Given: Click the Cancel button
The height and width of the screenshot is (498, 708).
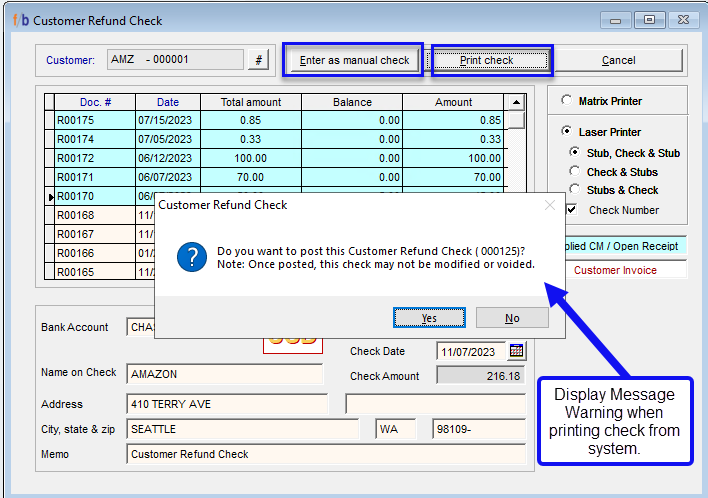Looking at the screenshot, I should (x=618, y=60).
